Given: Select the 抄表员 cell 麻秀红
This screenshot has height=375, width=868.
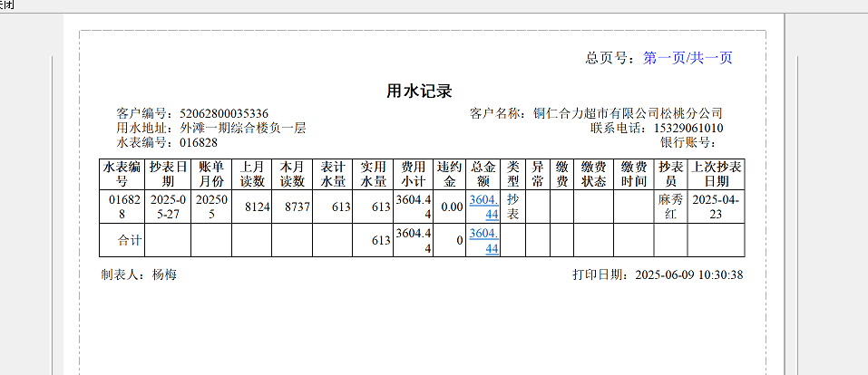Looking at the screenshot, I should click(671, 206).
